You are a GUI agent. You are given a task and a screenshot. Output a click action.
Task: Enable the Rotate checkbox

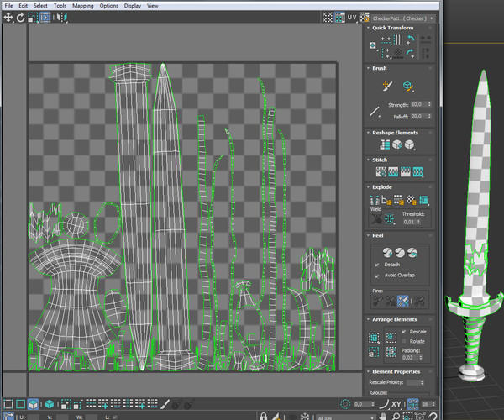click(x=404, y=341)
